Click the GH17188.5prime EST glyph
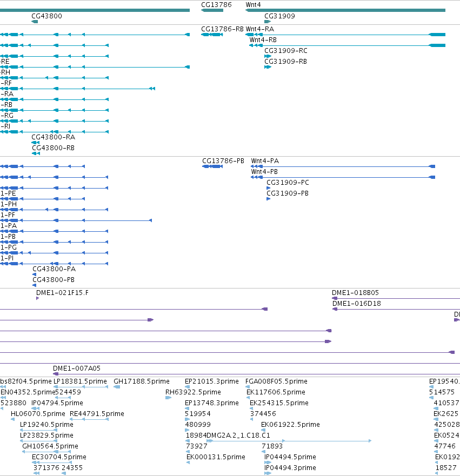Screen dimensions: 460x476 pyautogui.click(x=117, y=387)
